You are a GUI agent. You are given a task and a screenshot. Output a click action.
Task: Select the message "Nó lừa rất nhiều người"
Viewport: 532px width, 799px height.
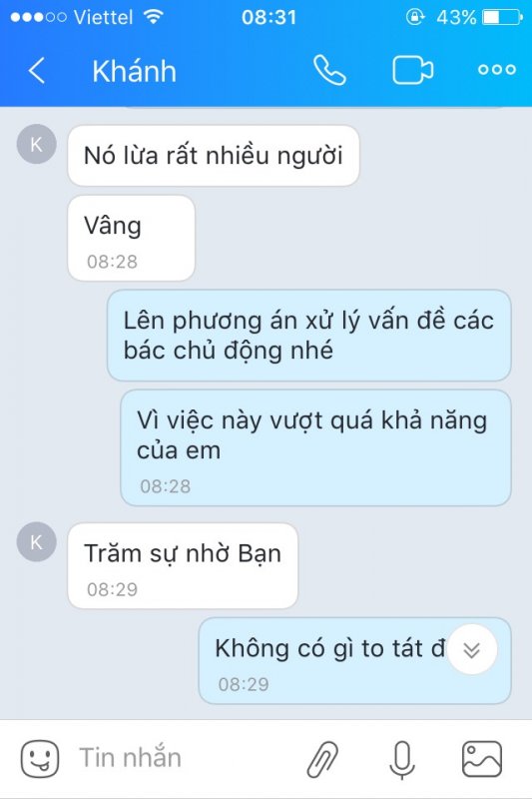[x=214, y=156]
